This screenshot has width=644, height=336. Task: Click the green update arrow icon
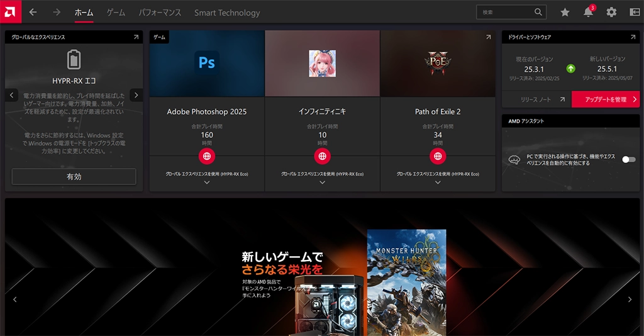pos(571,69)
